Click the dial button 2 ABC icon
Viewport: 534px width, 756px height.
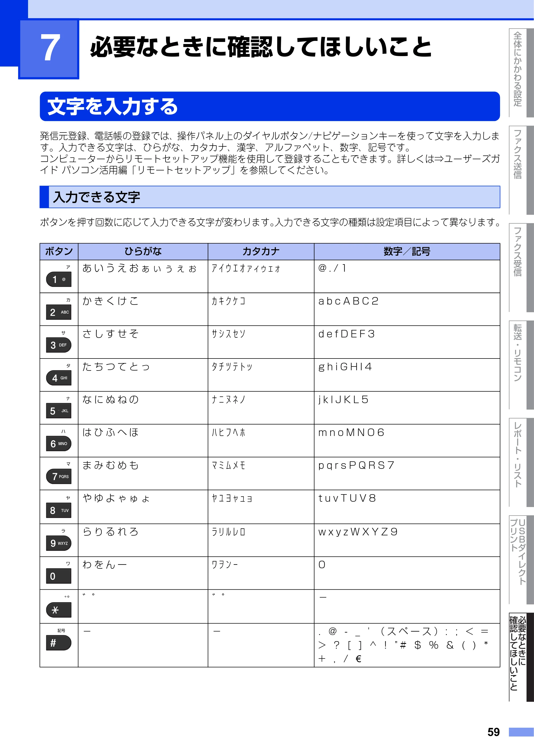pos(59,312)
